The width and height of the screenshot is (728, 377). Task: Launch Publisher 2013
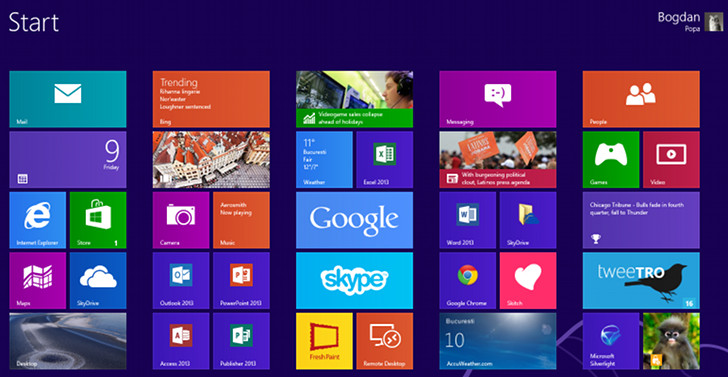[241, 341]
